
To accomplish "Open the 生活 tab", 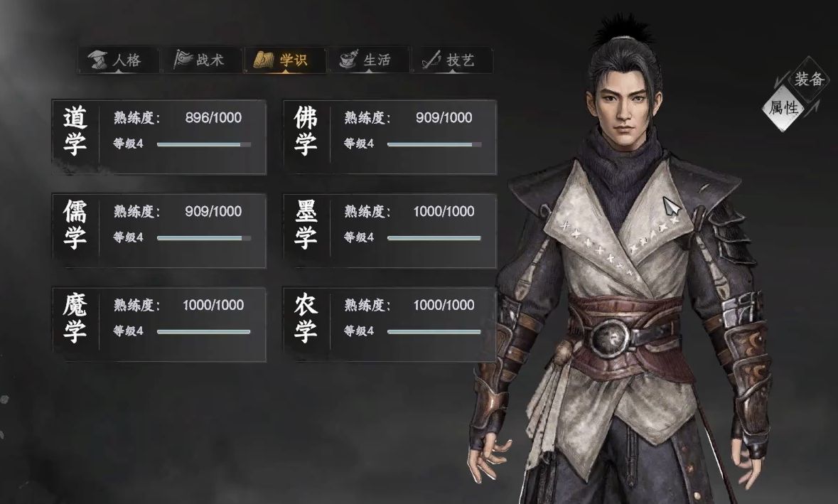I will point(368,60).
